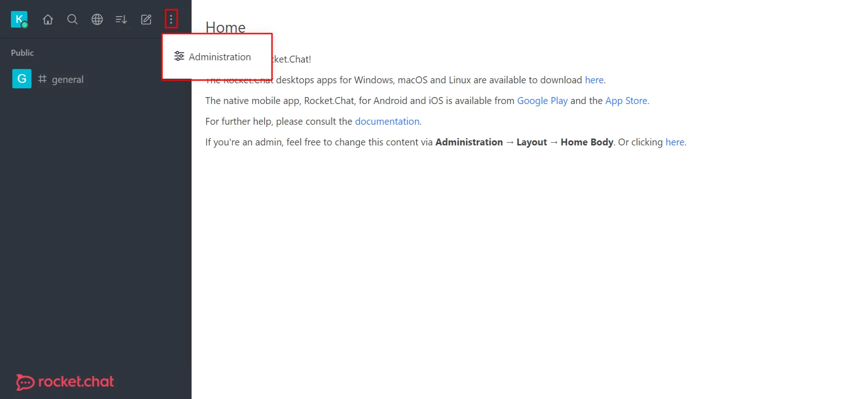
Task: Open the documentation link
Action: click(387, 121)
